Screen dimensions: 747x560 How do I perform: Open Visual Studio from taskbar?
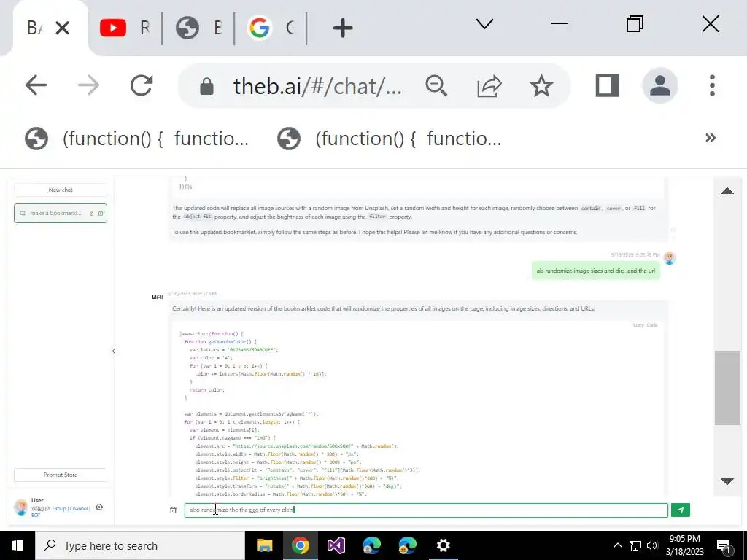(336, 545)
